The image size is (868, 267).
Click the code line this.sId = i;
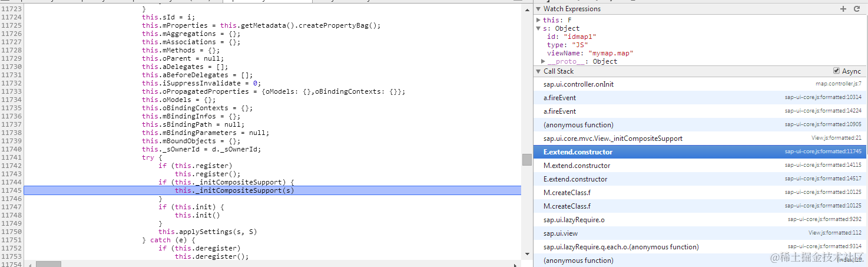168,17
